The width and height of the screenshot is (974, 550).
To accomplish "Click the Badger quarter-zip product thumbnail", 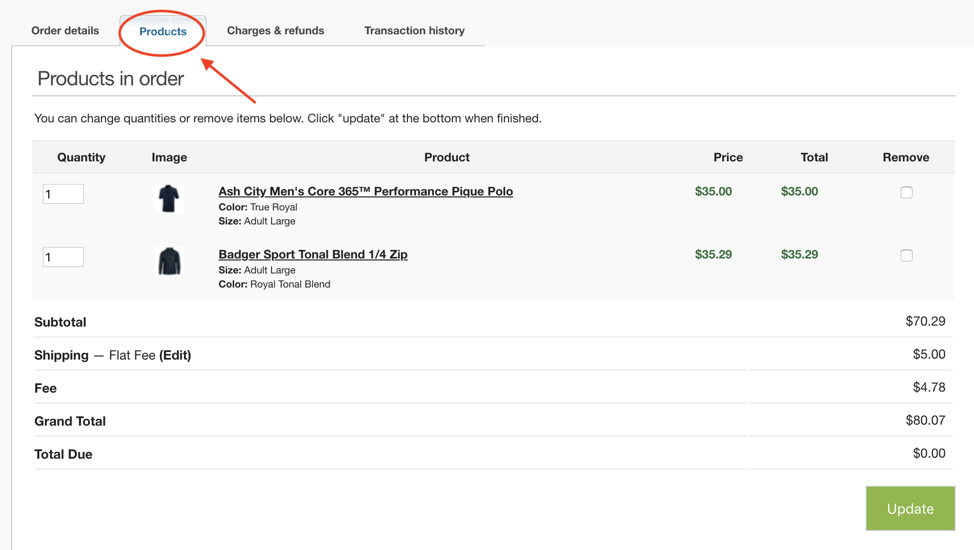I will [169, 261].
